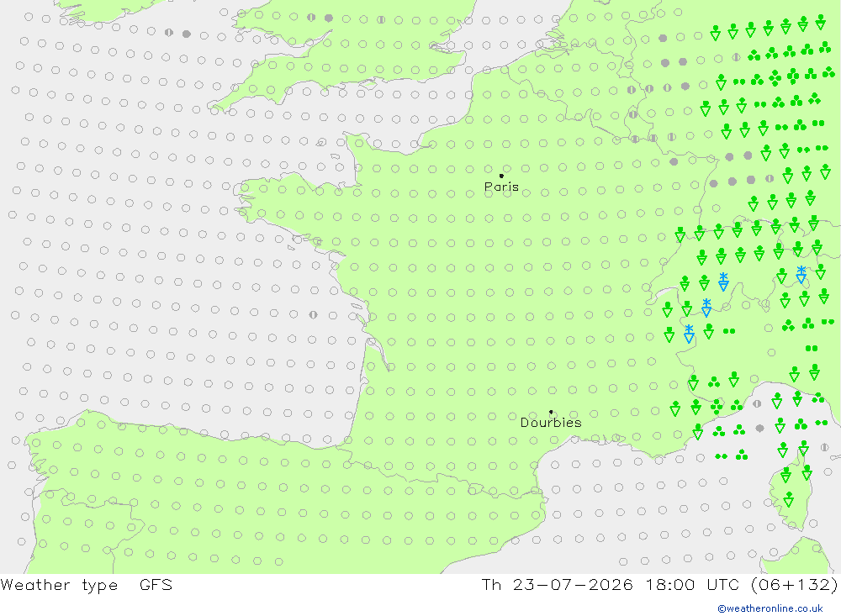Select the filled gray circle in sea south of Ireland
This screenshot has height=616, width=841.
(x=186, y=34)
